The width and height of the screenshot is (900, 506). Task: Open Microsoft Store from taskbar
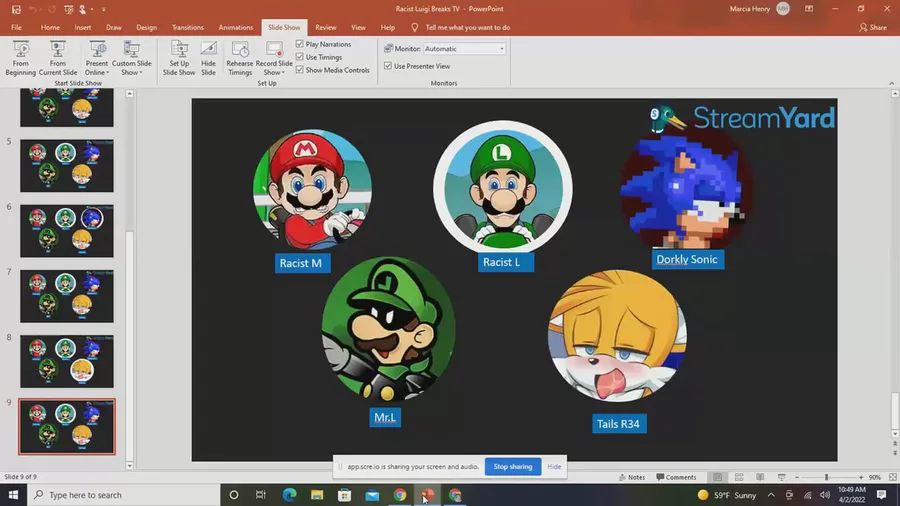pyautogui.click(x=344, y=495)
